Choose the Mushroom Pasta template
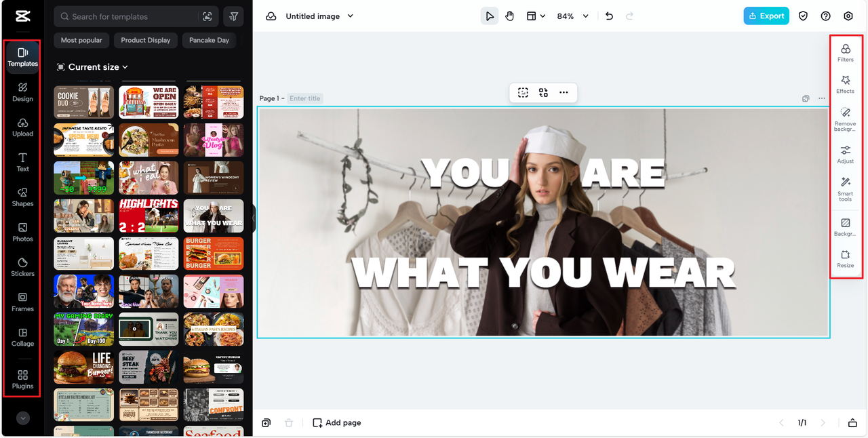Viewport: 868px width, 438px height. point(149,140)
